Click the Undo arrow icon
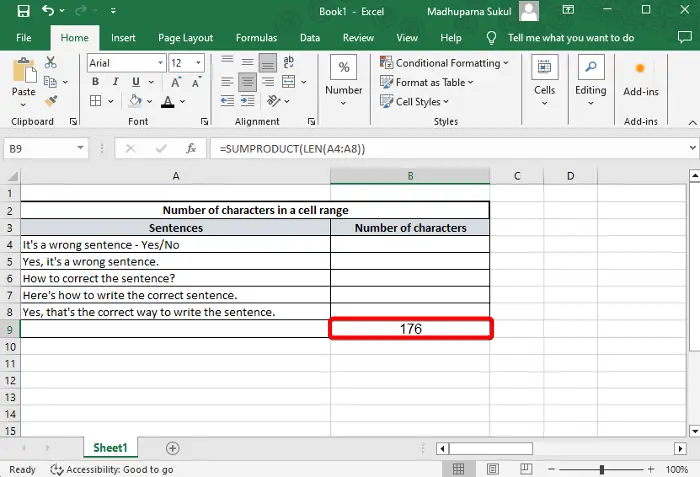 pyautogui.click(x=48, y=10)
